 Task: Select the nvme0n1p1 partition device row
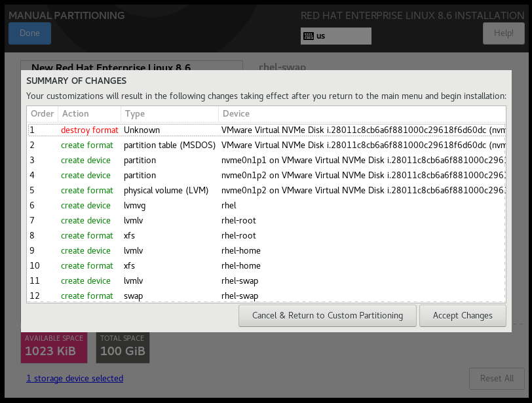pos(267,160)
